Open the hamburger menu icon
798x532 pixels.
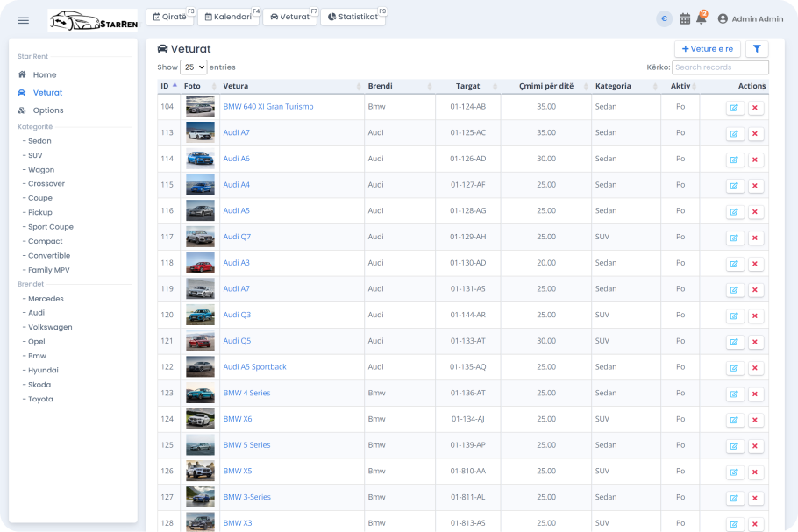point(23,20)
